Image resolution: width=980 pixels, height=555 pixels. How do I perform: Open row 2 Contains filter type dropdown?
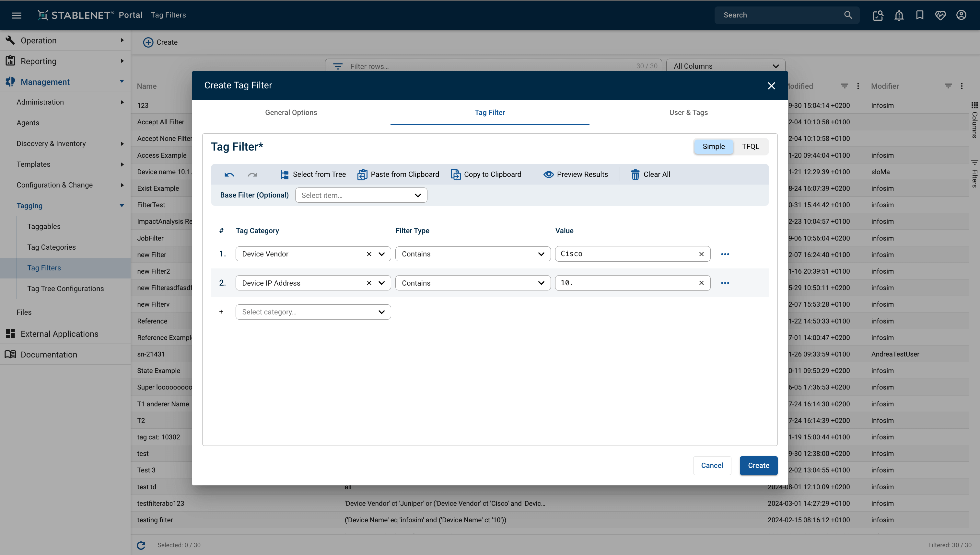tap(472, 283)
